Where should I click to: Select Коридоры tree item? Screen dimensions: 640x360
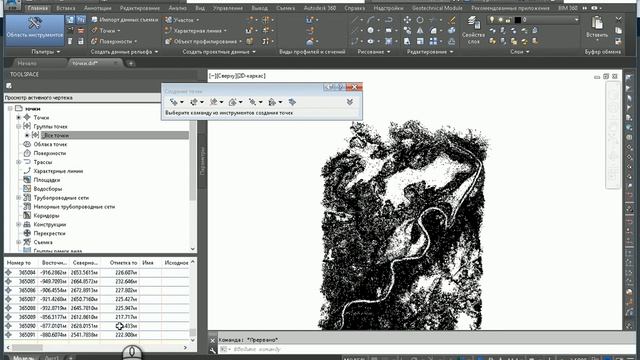(46, 216)
